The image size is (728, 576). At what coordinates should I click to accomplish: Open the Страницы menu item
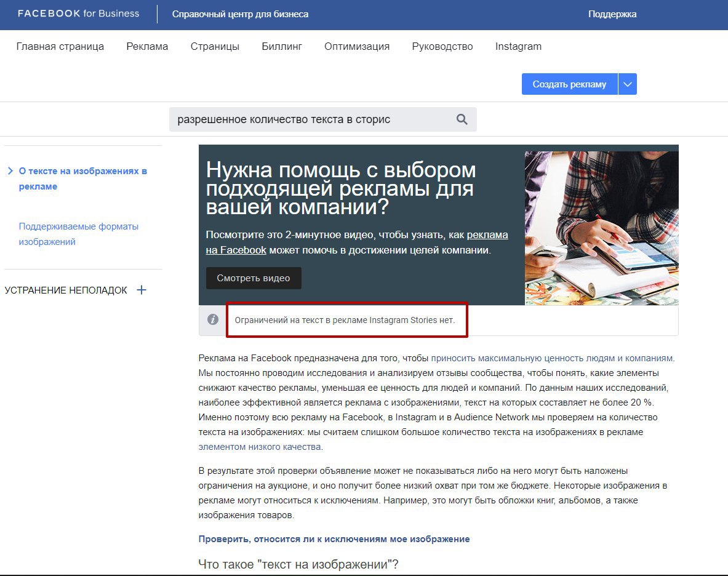215,46
